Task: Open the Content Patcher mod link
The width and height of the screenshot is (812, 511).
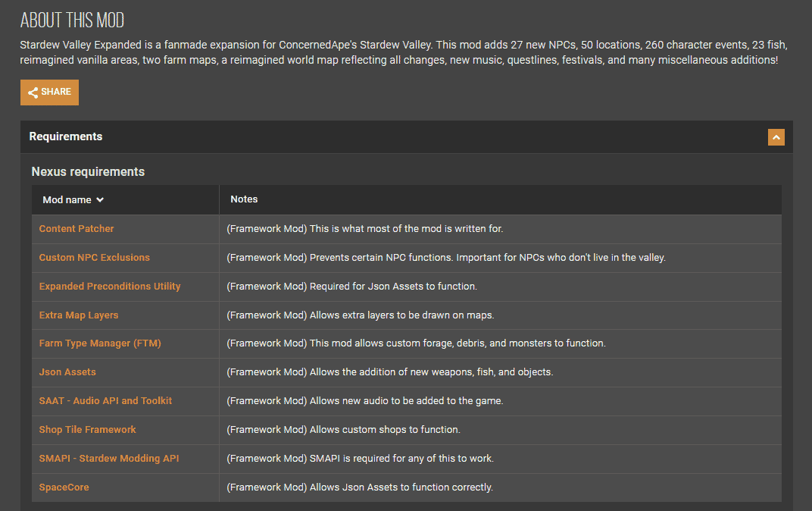Action: pyautogui.click(x=77, y=229)
